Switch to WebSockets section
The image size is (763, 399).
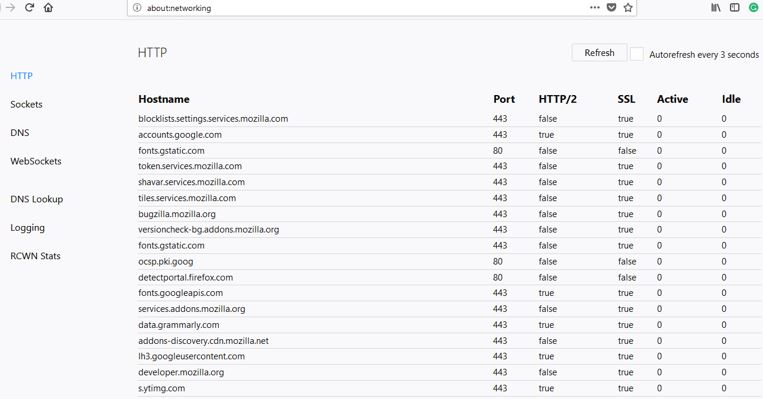coord(36,161)
